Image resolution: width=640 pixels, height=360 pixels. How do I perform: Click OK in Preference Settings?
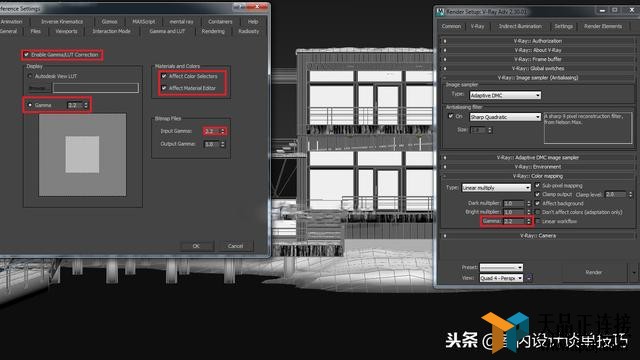(x=196, y=246)
